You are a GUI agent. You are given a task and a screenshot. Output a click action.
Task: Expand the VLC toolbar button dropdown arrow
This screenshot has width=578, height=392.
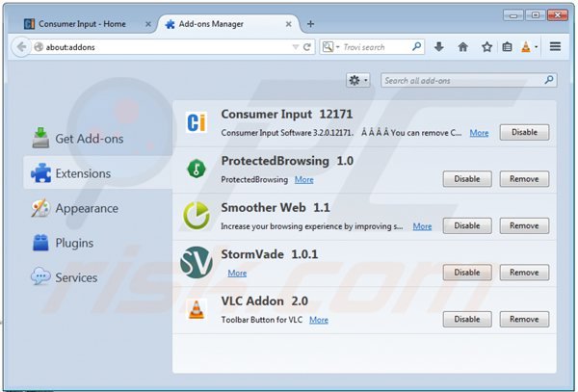click(536, 47)
